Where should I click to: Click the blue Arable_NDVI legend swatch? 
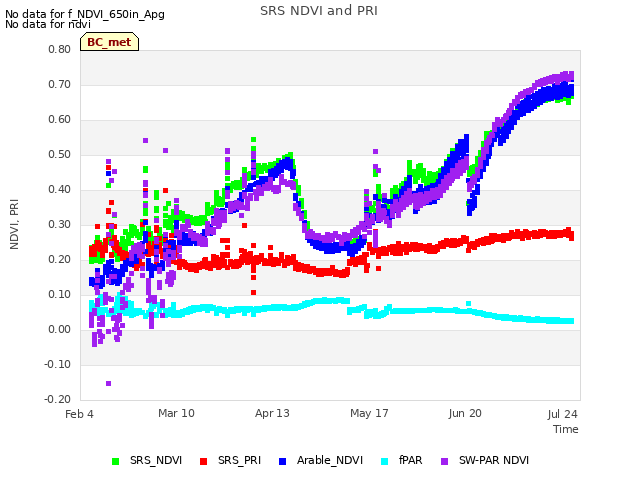(x=282, y=461)
